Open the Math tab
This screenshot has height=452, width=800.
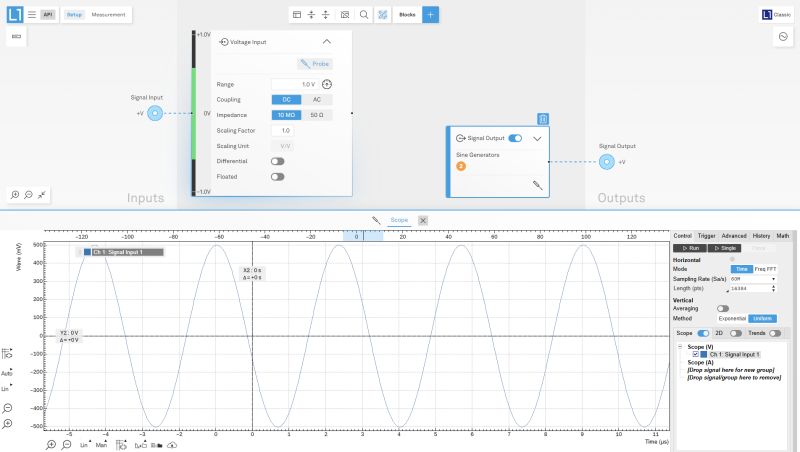pos(783,236)
